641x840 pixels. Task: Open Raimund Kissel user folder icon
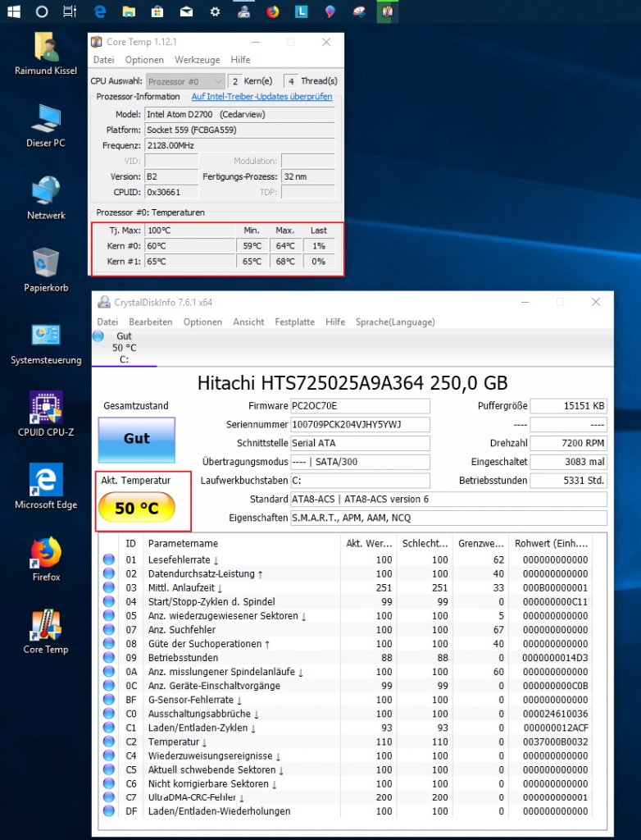46,53
